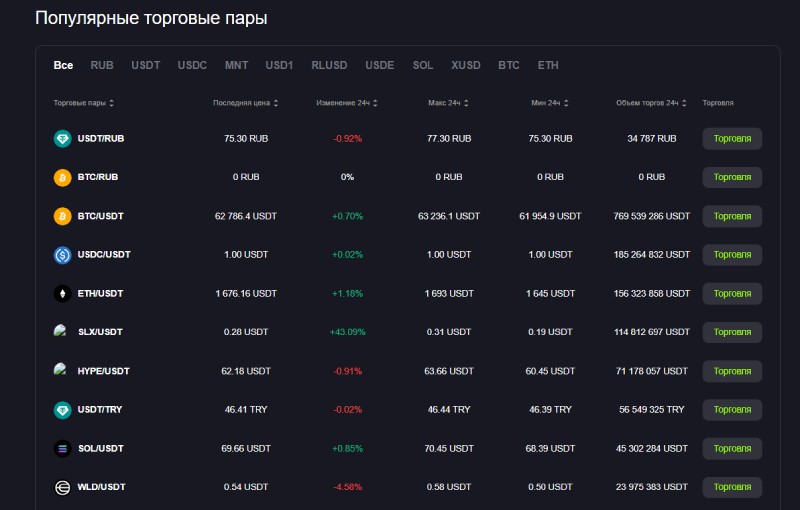Viewport: 800px width, 510px height.
Task: Click the BTC/RUB Bitcoin coin icon
Action: tap(62, 177)
